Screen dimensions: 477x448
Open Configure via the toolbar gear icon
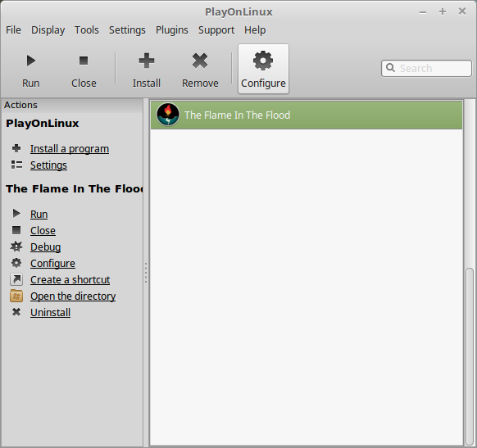point(263,61)
